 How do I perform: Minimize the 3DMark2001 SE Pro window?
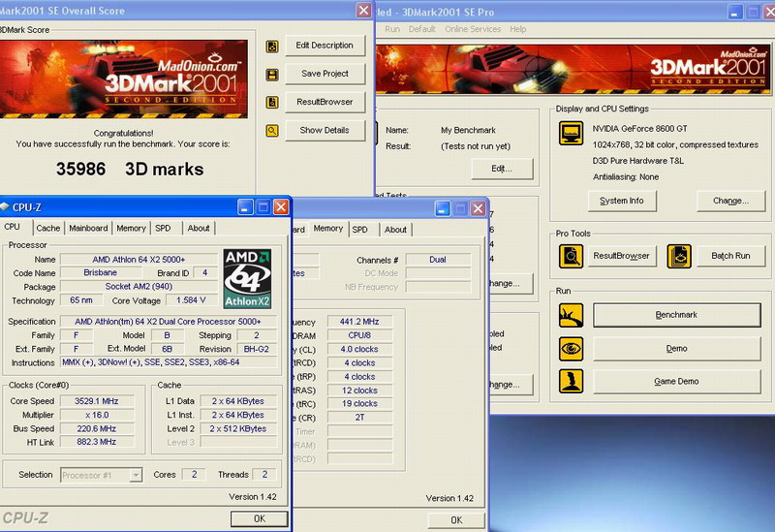[x=735, y=13]
